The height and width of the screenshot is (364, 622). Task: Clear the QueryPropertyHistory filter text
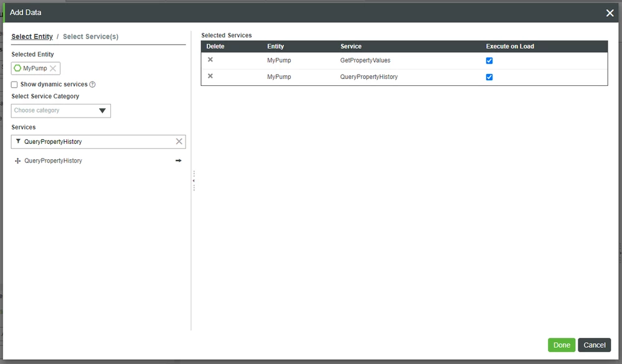coord(179,141)
